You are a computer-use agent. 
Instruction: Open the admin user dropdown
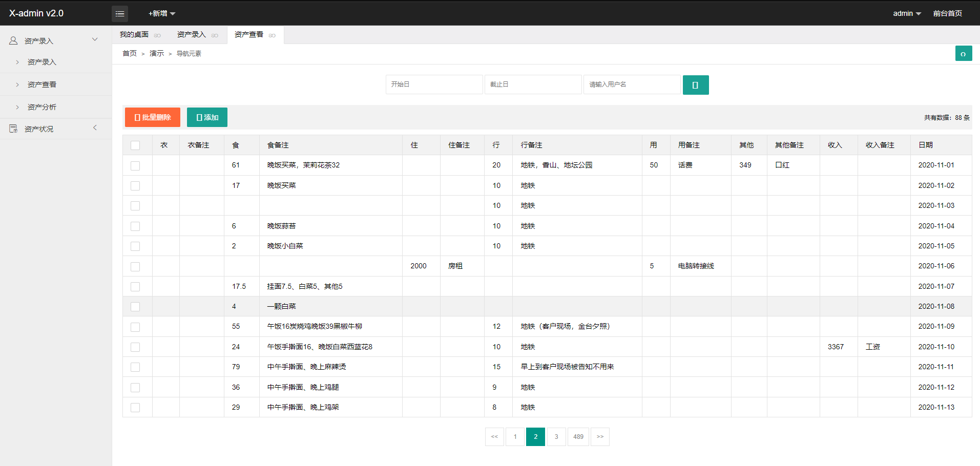click(x=907, y=13)
